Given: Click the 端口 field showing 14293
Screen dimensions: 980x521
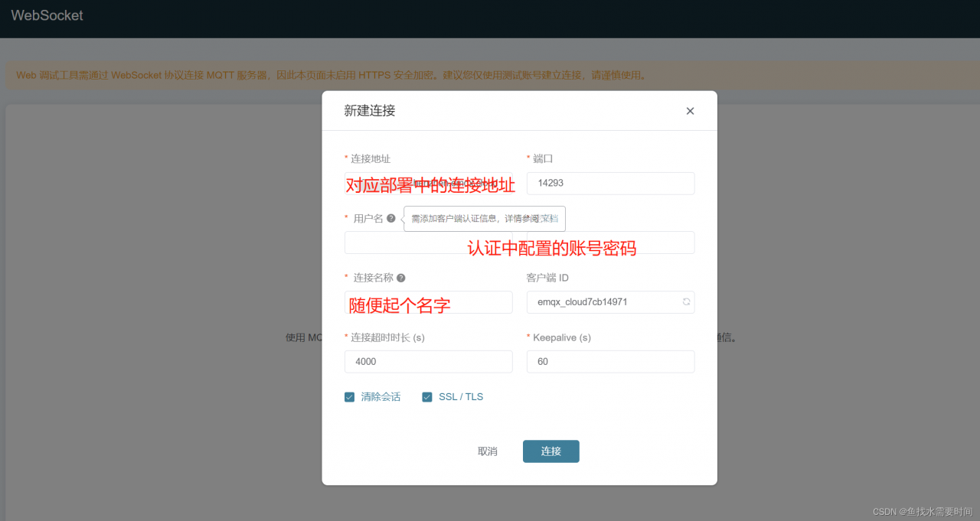Looking at the screenshot, I should pyautogui.click(x=610, y=183).
